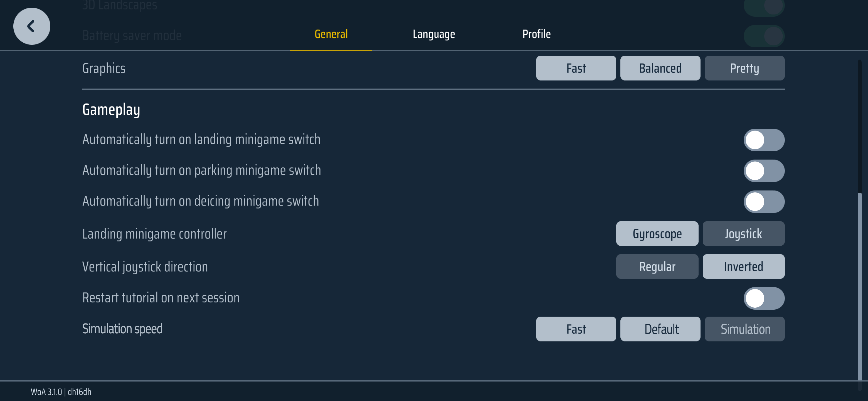This screenshot has width=868, height=401.
Task: Pick Simulation speed mode
Action: pyautogui.click(x=744, y=329)
